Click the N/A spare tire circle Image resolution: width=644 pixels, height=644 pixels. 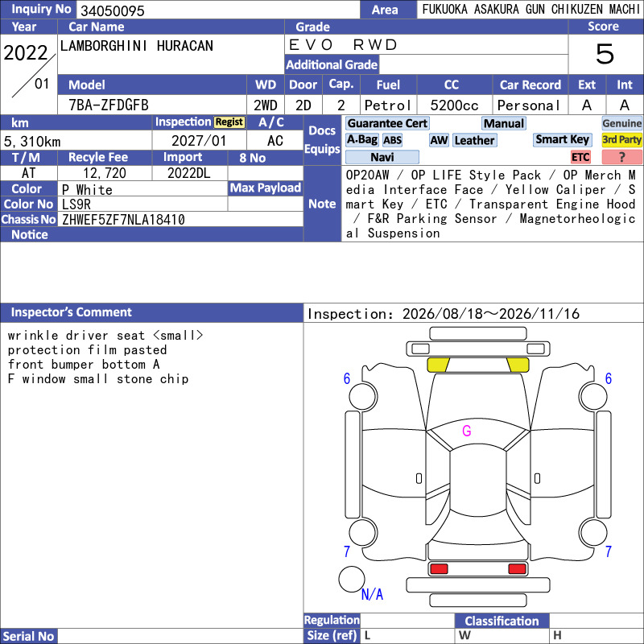click(352, 579)
